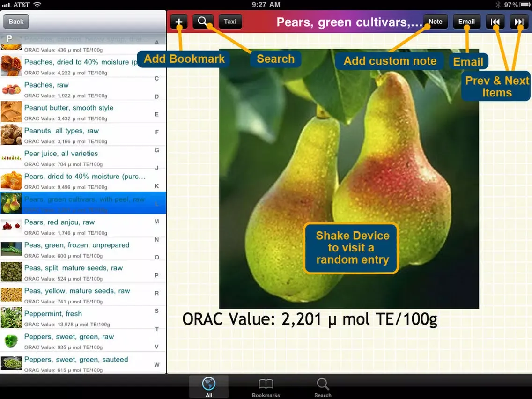The image size is (532, 399).
Task: Tap the dried peaches thumbnail
Action: (x=11, y=66)
